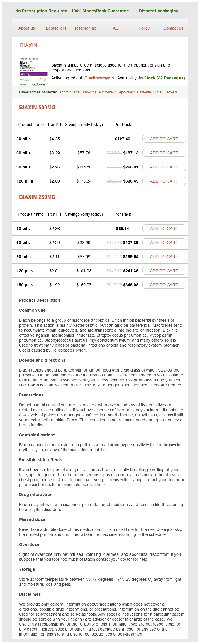Click the Abbotic alternate name link

65,92
